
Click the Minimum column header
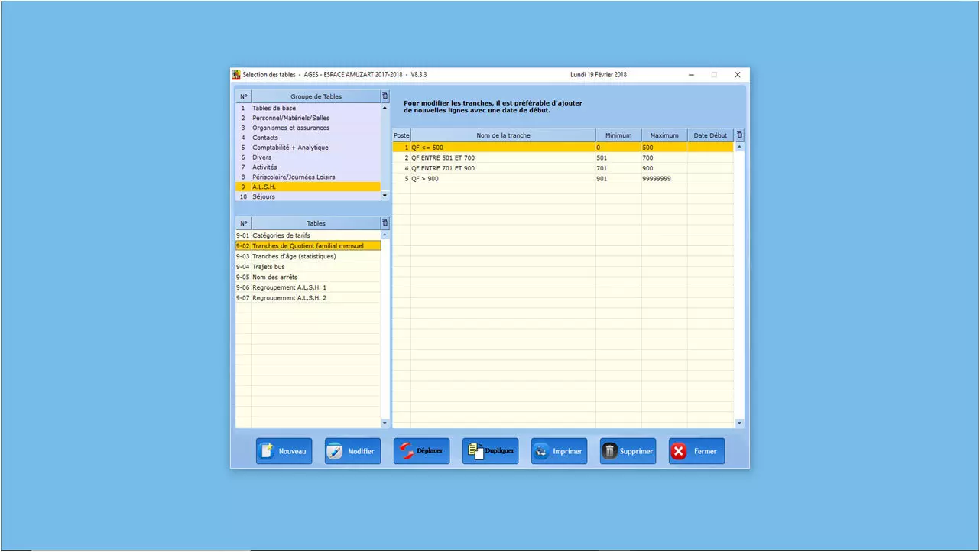point(618,135)
